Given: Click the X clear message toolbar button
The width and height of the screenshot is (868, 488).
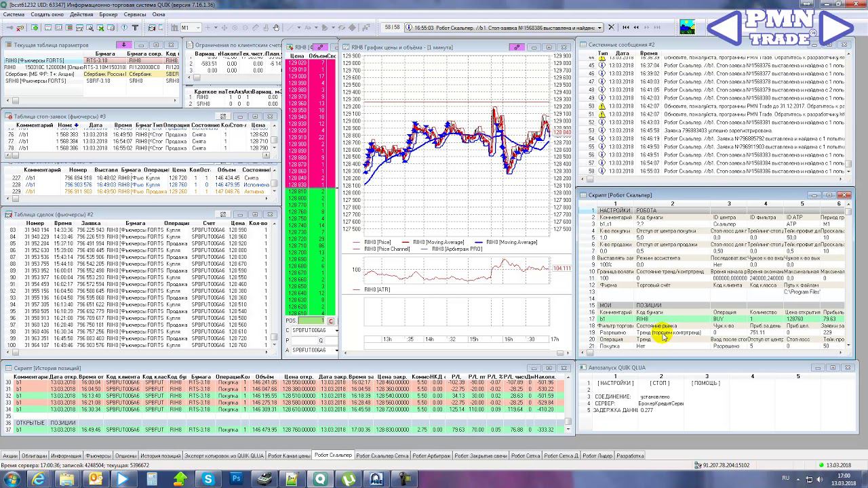Looking at the screenshot, I should click(611, 28).
